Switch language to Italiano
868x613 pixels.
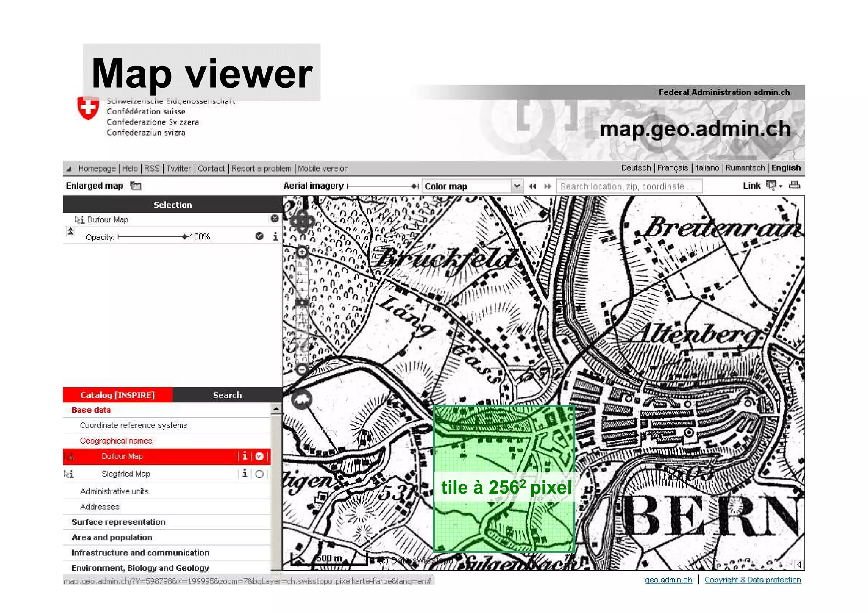[x=707, y=167]
